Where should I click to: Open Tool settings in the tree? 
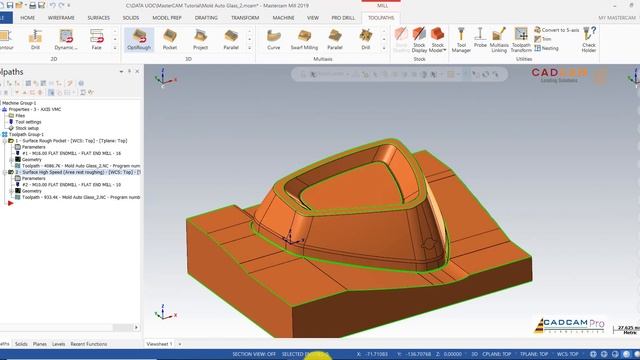pyautogui.click(x=28, y=122)
